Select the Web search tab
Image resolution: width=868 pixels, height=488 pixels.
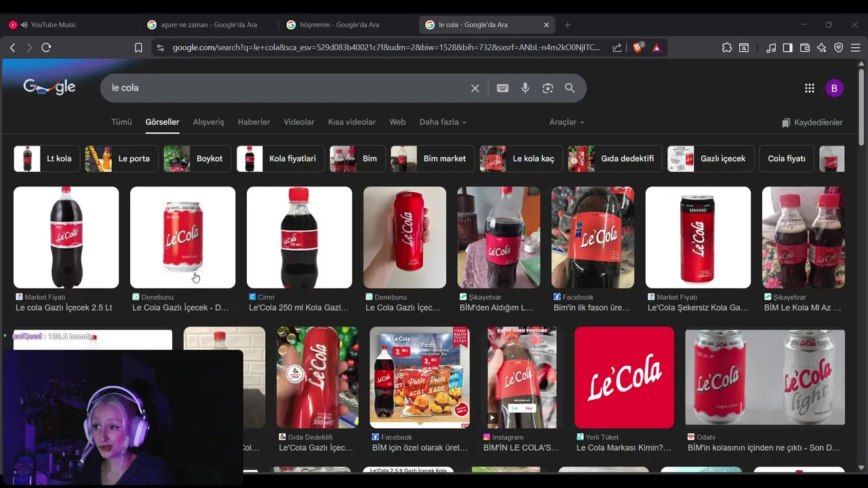point(397,122)
